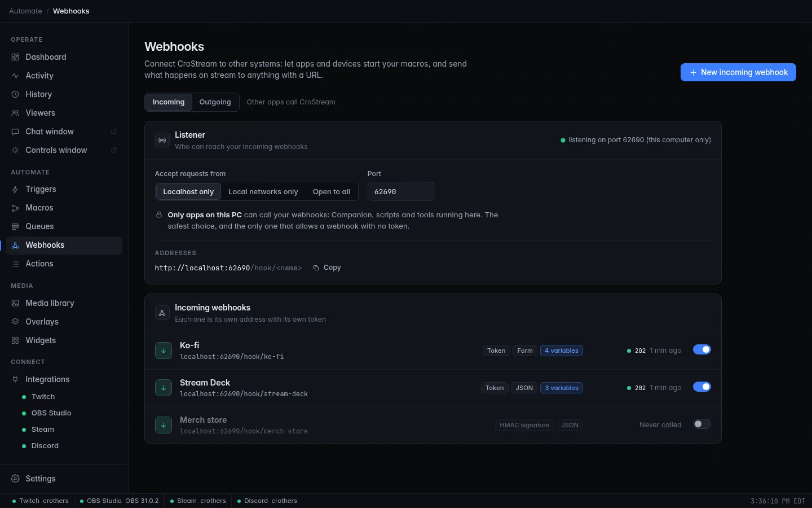
Task: Click the Overlays layers icon
Action: pos(15,322)
